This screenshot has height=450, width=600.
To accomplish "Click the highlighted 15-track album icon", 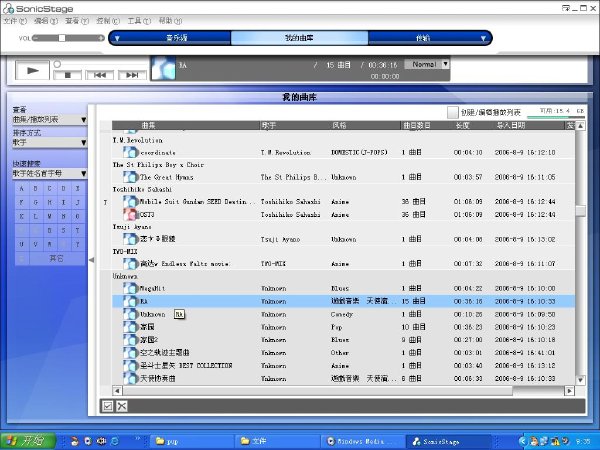I will [130, 301].
